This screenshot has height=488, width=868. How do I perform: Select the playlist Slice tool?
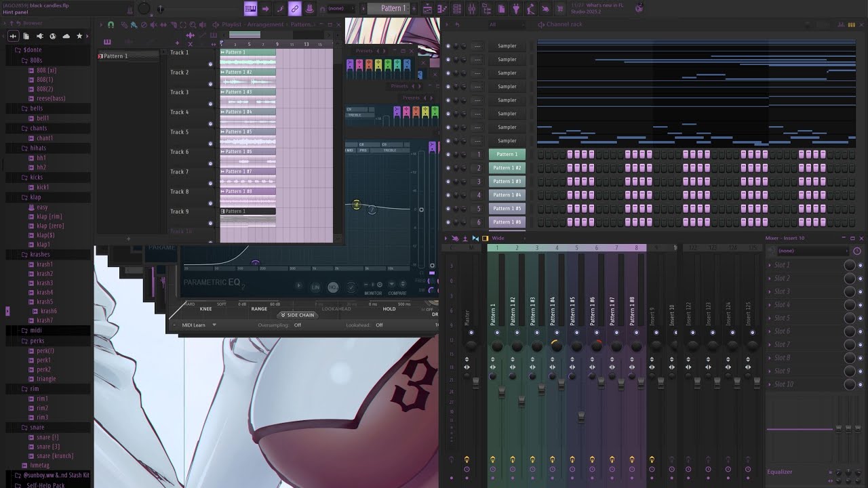point(173,24)
